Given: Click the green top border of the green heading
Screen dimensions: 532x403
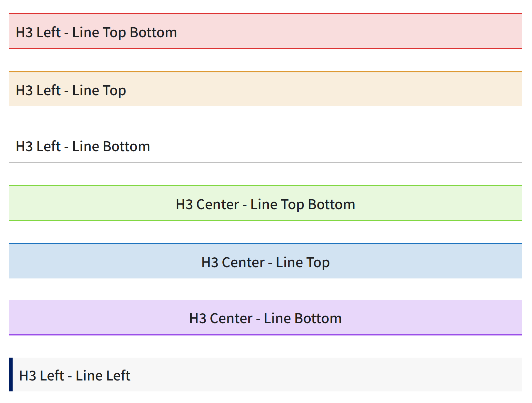Looking at the screenshot, I should (x=265, y=186).
